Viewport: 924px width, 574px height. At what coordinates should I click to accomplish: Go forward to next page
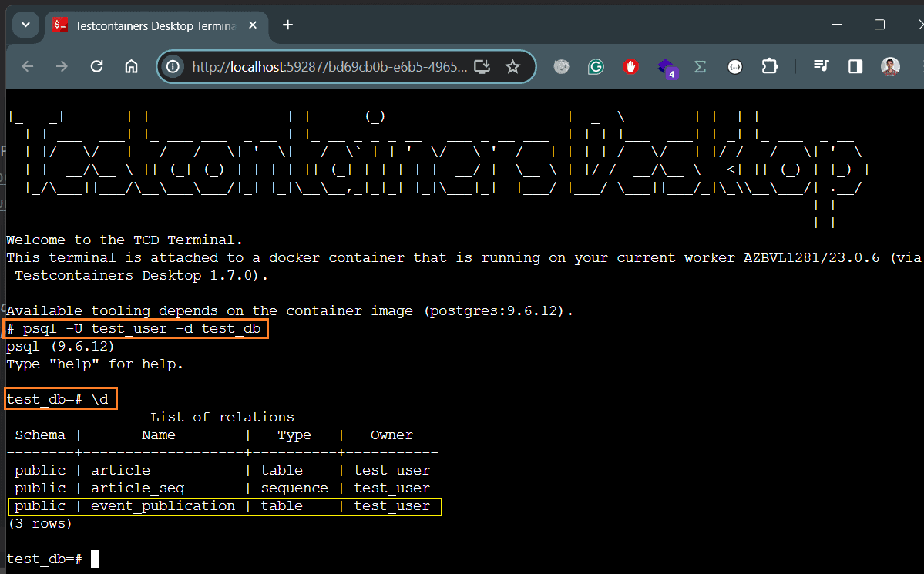62,66
